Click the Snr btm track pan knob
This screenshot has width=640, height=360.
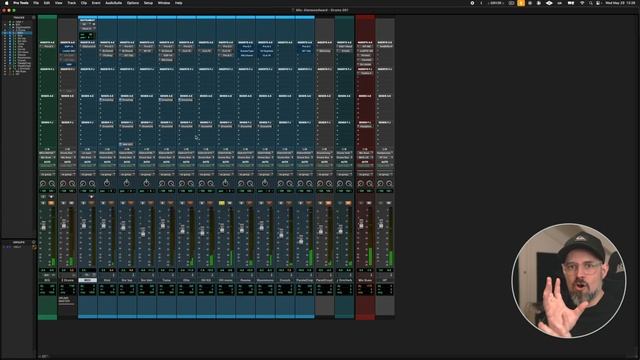(x=146, y=183)
